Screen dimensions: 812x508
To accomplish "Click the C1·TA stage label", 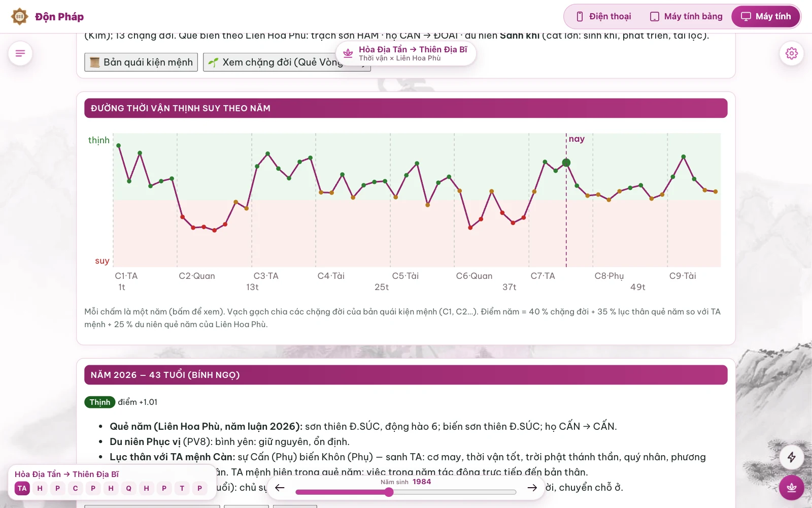I will click(126, 276).
